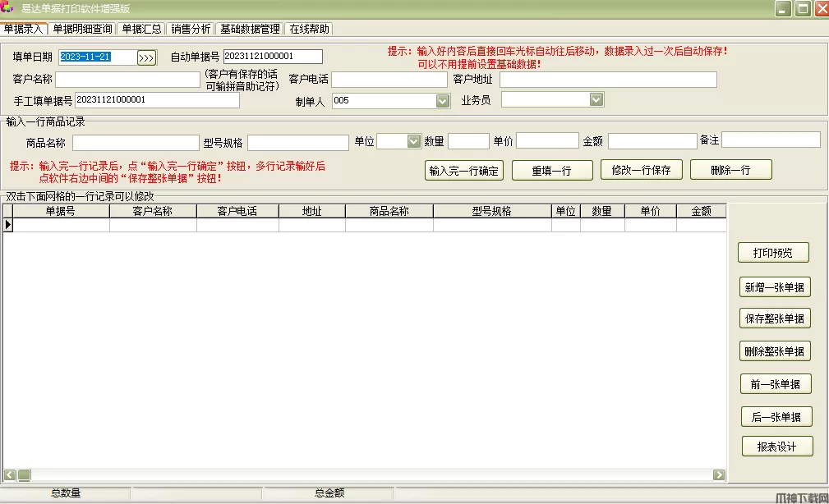Click the app logo icon in title bar
The image size is (829, 504).
9,8
